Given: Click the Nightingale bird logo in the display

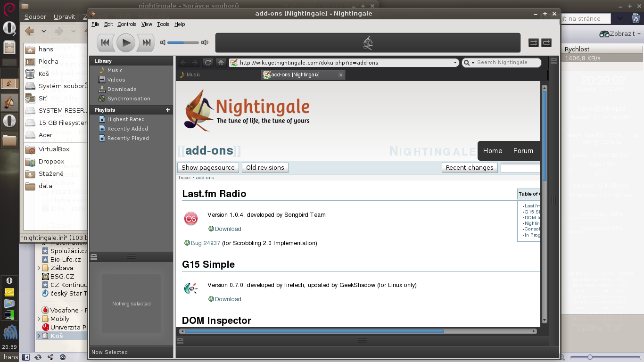Looking at the screenshot, I should 368,43.
